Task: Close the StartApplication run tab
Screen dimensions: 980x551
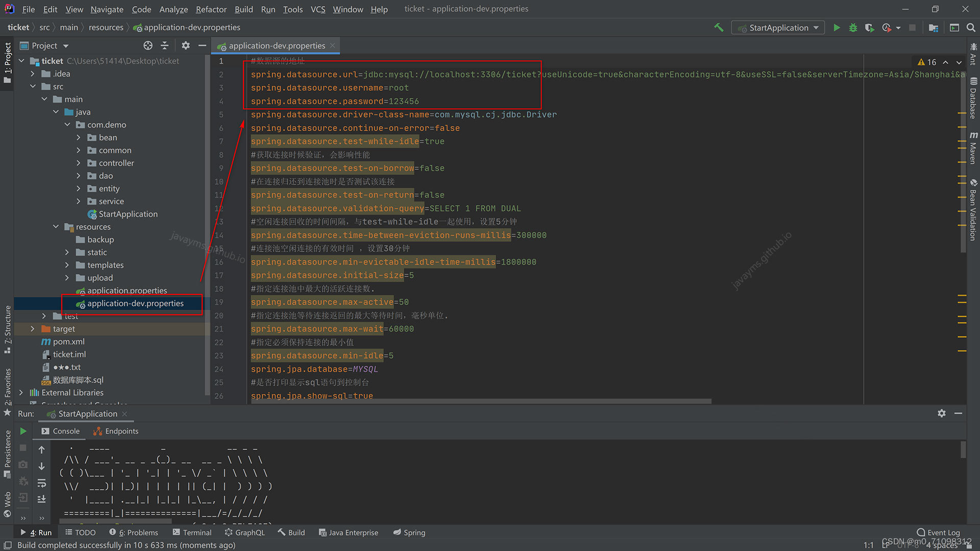Action: (125, 414)
